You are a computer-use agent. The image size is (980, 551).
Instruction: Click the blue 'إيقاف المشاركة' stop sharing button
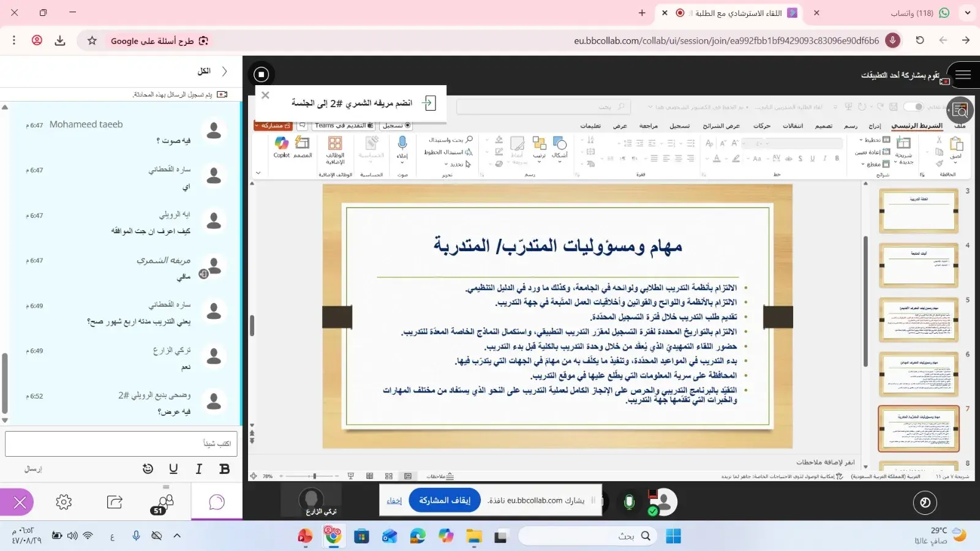(444, 500)
